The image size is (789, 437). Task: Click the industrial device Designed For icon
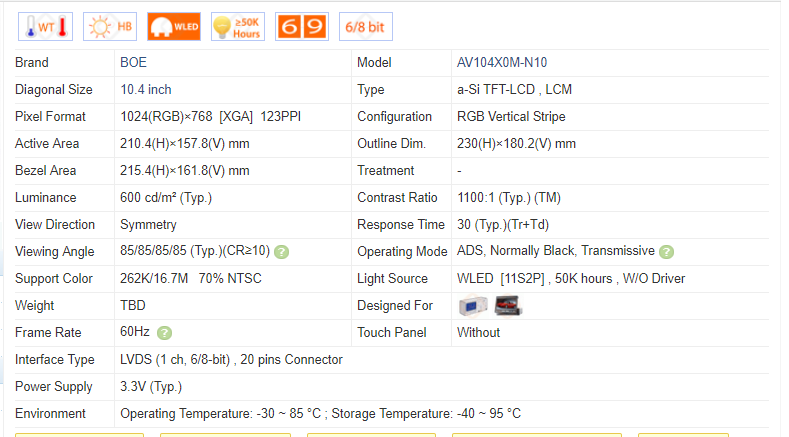click(x=473, y=306)
